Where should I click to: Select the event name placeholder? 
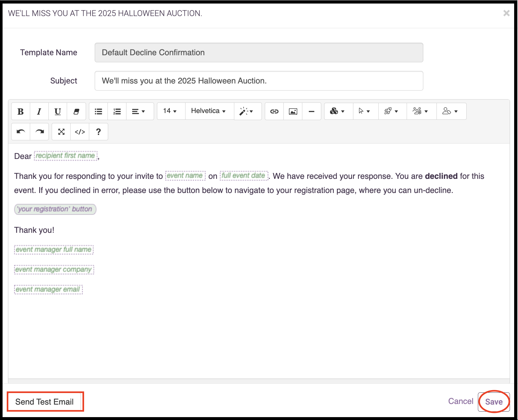tap(185, 176)
